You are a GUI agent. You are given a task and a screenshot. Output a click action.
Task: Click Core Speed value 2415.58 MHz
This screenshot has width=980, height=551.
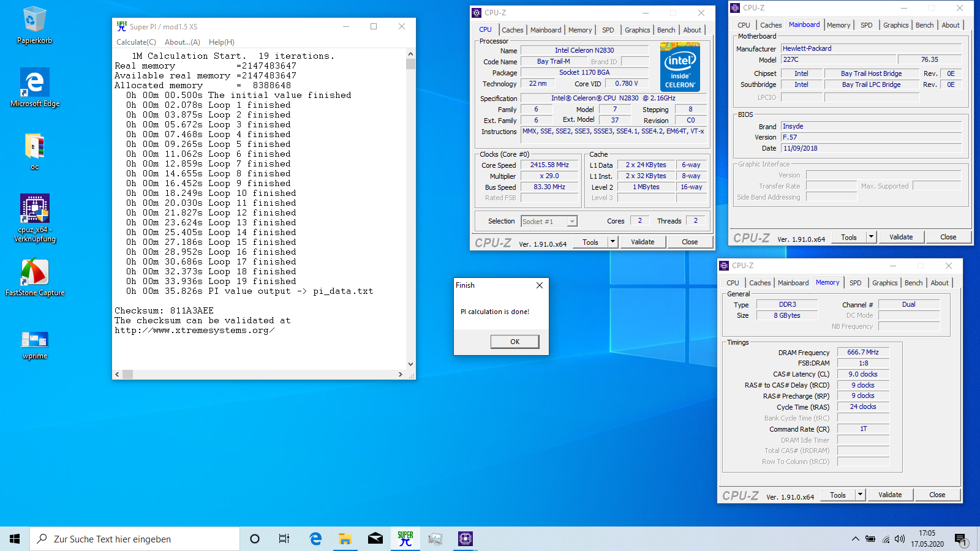[x=549, y=165]
